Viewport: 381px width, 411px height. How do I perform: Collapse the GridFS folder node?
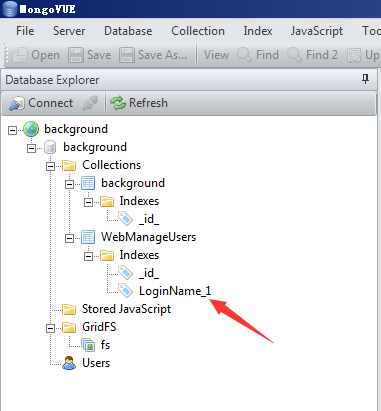[x=50, y=328]
